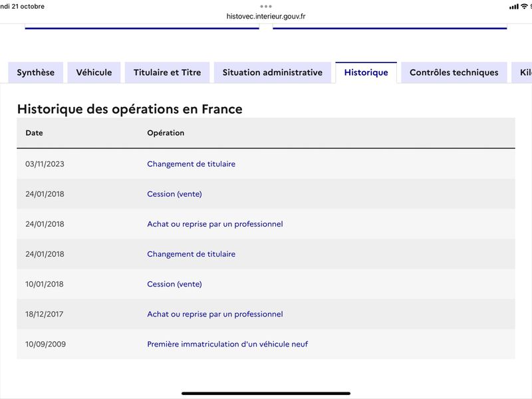Go to Contrôles techniques tab
This screenshot has height=399, width=532.
(x=454, y=72)
